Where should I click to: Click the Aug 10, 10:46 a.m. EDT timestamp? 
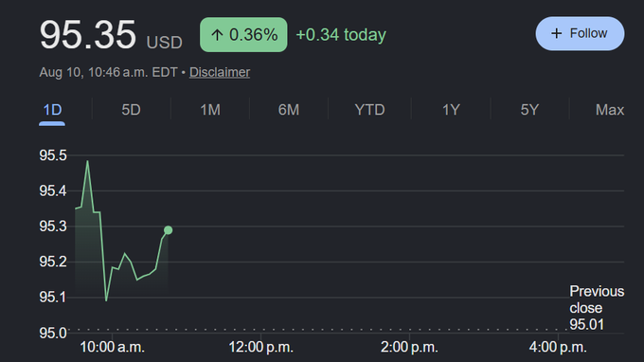(x=108, y=72)
